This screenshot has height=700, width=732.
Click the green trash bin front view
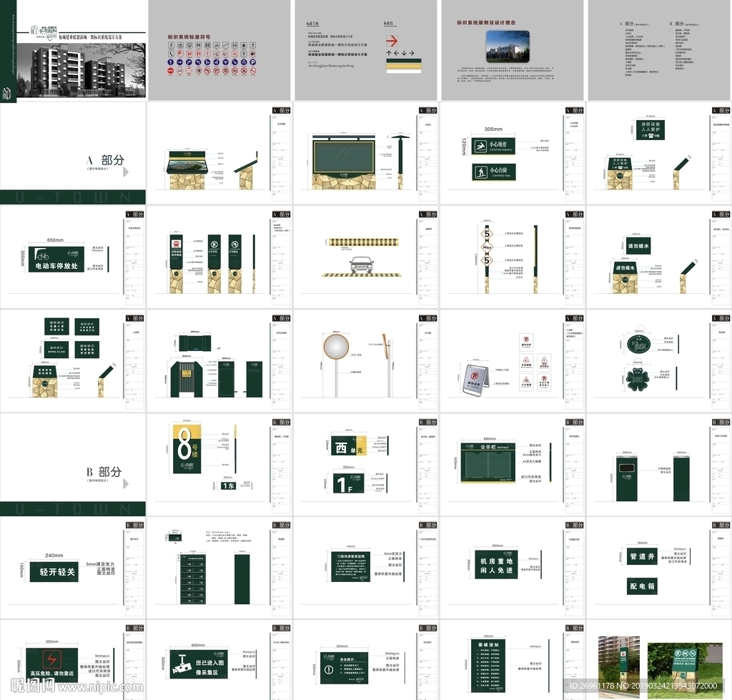click(626, 480)
